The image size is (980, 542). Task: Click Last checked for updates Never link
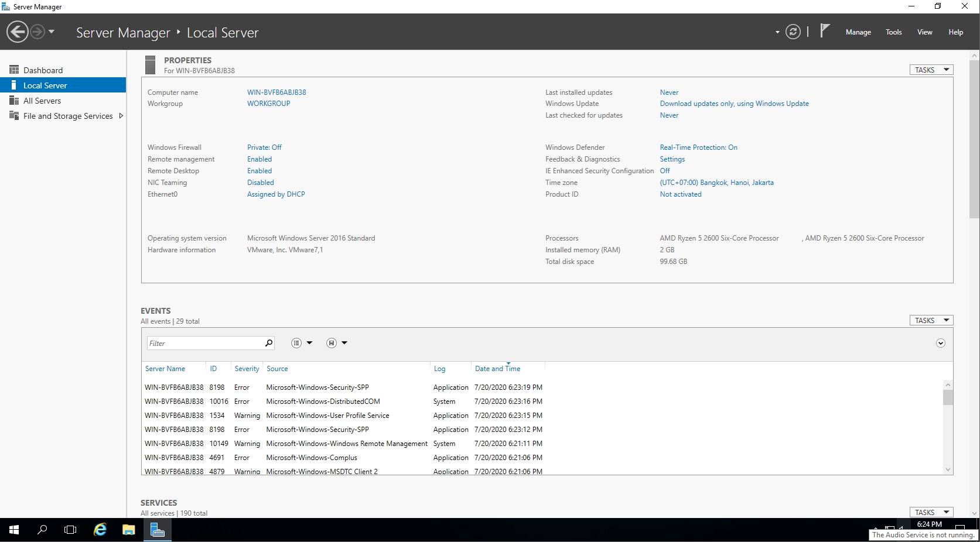669,115
